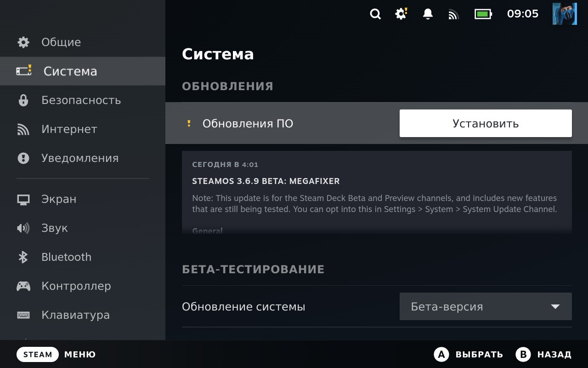Click the Система page heading
The image size is (588, 368).
(218, 54)
